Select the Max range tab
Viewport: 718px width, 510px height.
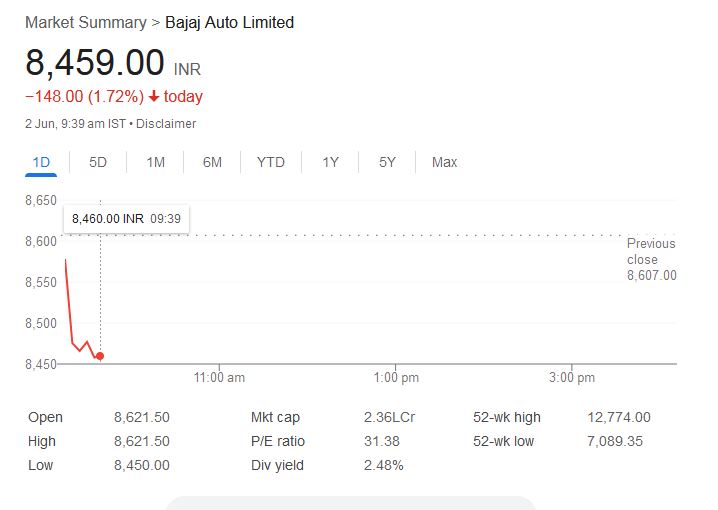pos(444,162)
